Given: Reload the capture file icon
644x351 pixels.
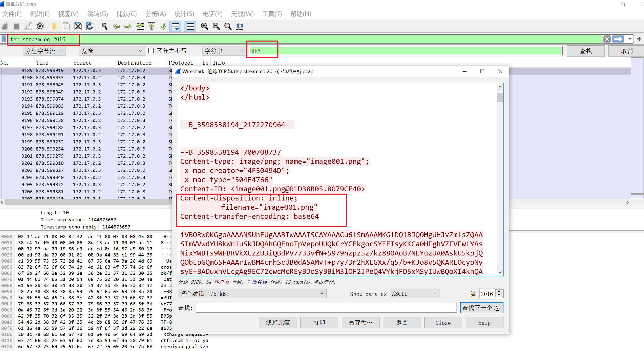Looking at the screenshot, I should (x=90, y=26).
